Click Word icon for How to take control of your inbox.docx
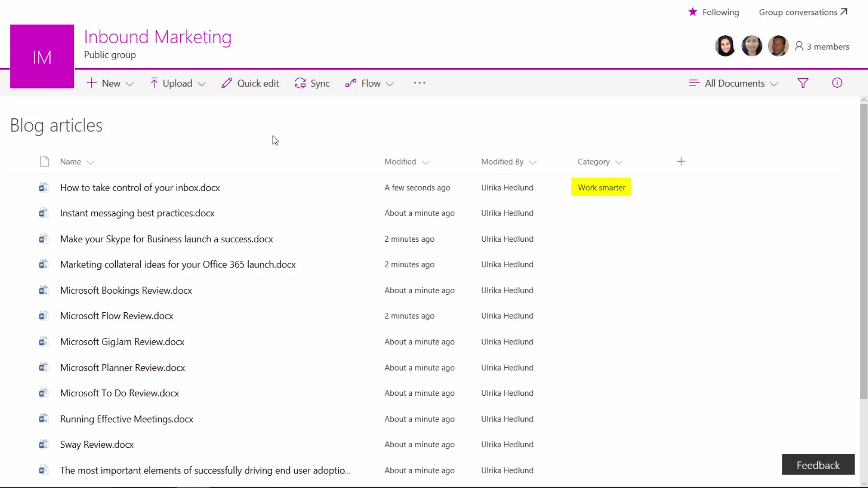868x488 pixels. (x=43, y=188)
